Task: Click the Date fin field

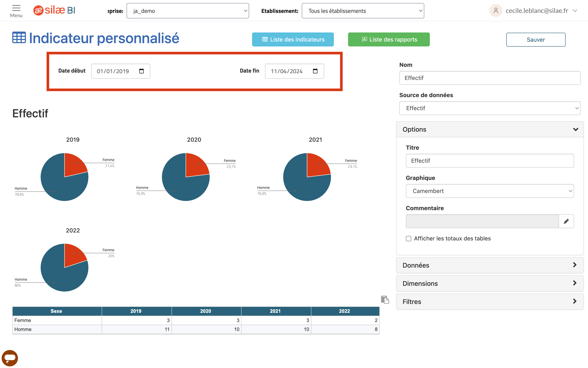Action: (294, 71)
